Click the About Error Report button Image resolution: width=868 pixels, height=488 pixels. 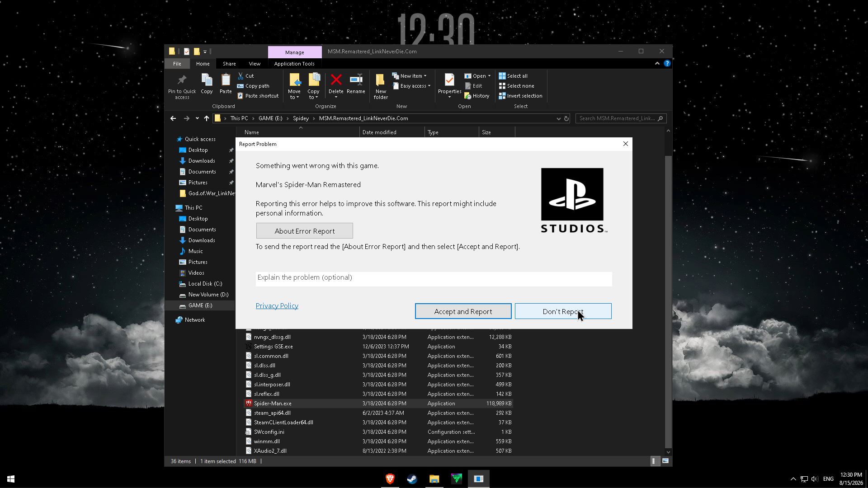(304, 231)
